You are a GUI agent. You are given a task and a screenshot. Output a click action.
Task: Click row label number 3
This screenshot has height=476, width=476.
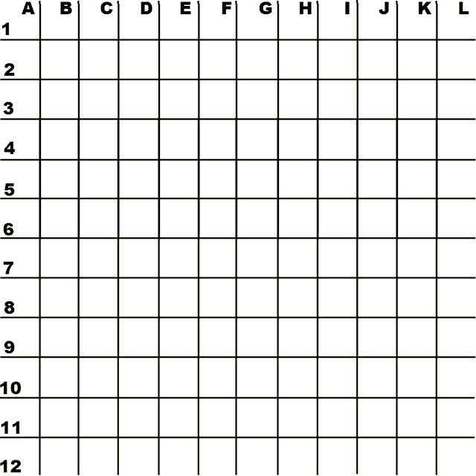8,109
